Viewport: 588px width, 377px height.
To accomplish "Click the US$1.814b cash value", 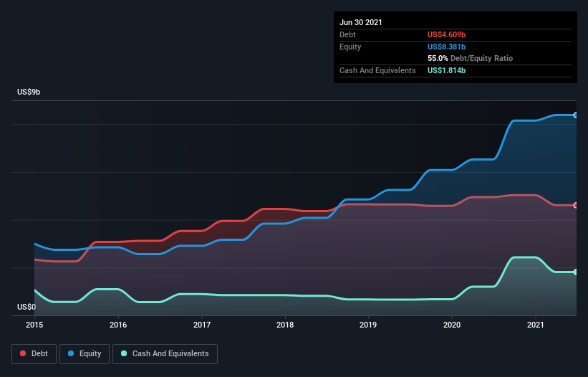I will 447,70.
